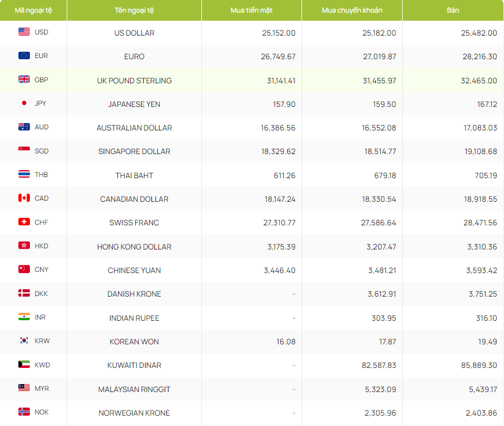The image size is (504, 426).
Task: Click the Kuwait flag icon for KWD
Action: 24,364
